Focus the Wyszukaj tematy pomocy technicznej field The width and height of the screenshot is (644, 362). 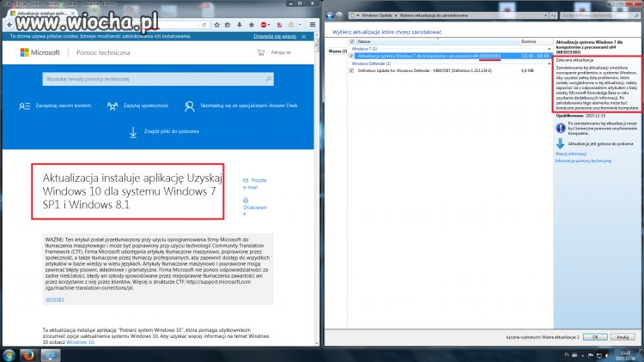point(158,79)
